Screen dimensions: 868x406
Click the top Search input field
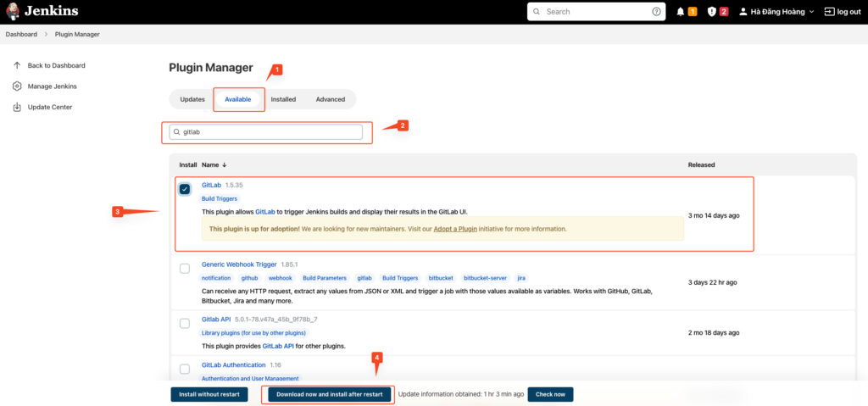click(597, 12)
